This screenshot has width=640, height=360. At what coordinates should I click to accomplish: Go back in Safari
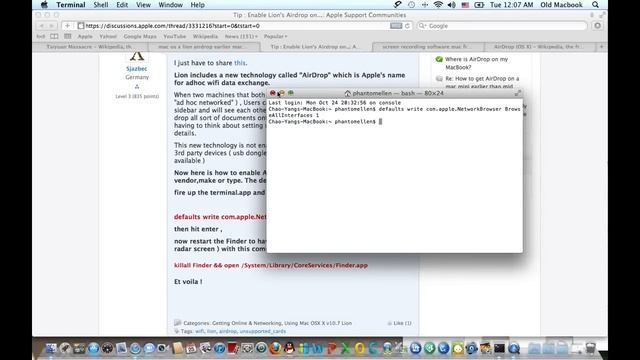coord(41,26)
